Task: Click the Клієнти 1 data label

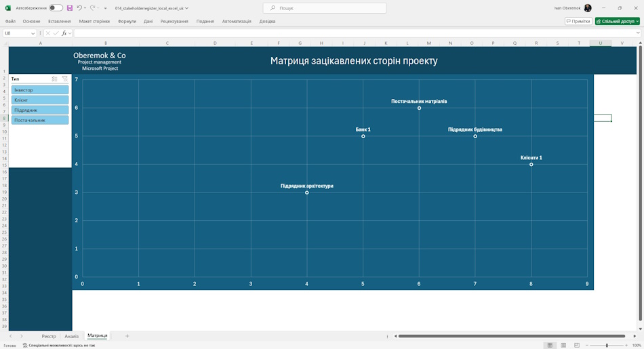Action: point(531,158)
